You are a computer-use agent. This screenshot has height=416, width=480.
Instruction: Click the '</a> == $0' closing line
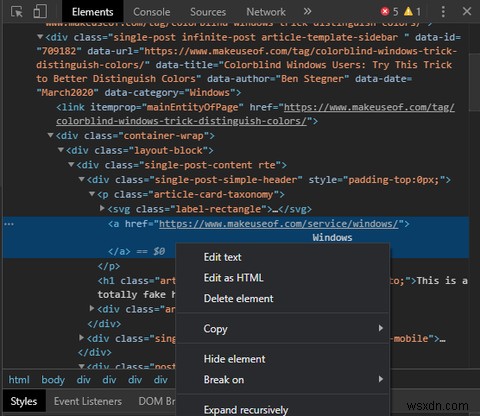pos(136,251)
